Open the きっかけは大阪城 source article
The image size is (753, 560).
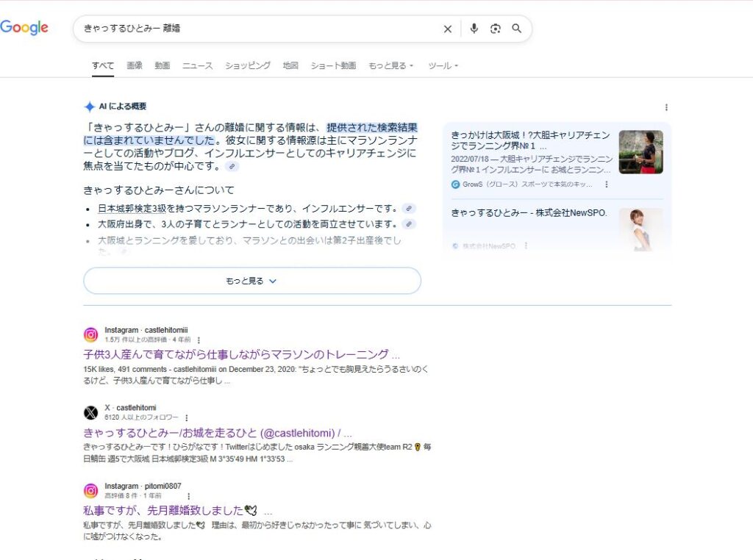(530, 140)
